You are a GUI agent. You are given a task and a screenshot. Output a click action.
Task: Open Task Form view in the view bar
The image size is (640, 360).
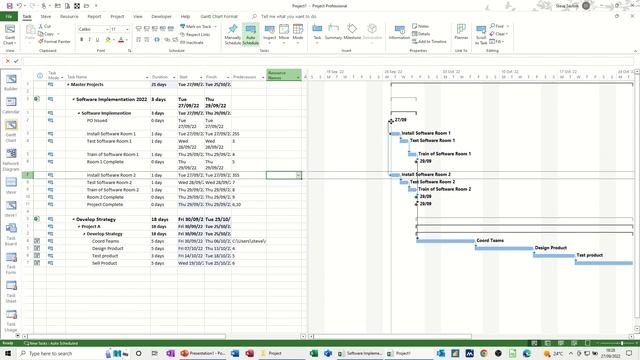coord(11,263)
